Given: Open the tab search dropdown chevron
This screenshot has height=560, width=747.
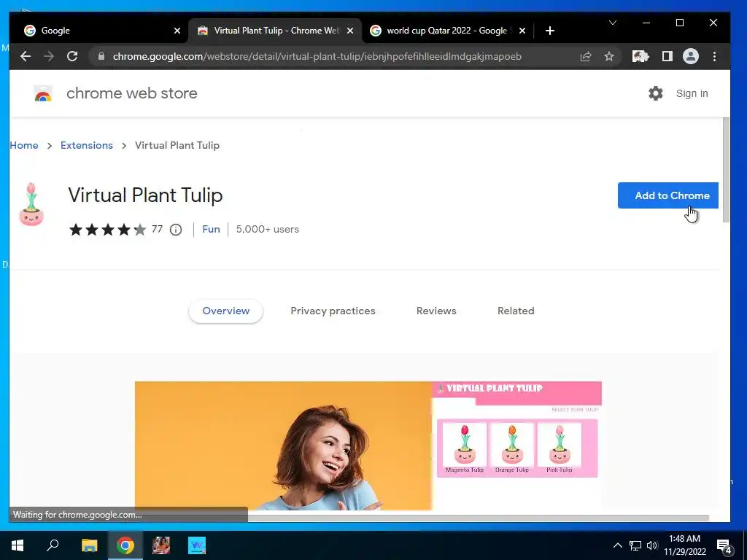Looking at the screenshot, I should [613, 23].
